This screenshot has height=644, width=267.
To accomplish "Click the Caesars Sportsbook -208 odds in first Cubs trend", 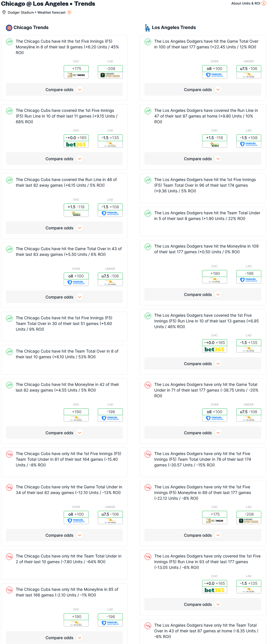I will 110,72.
